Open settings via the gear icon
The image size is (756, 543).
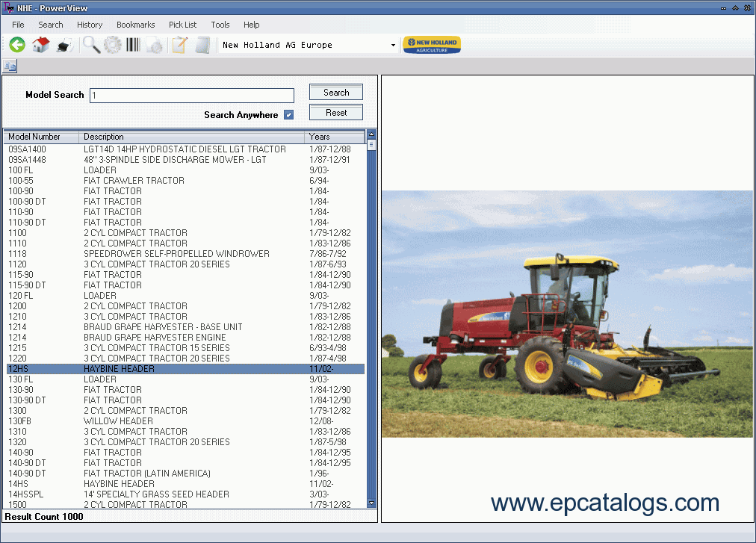(x=113, y=44)
